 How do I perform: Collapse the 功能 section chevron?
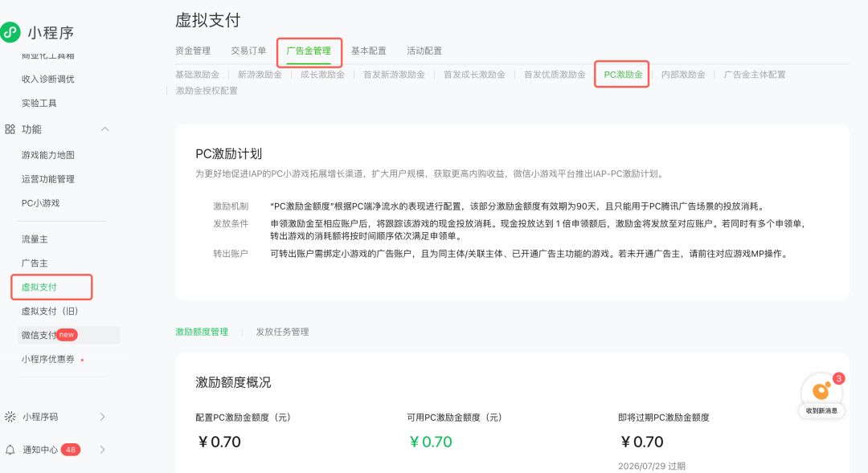(104, 129)
